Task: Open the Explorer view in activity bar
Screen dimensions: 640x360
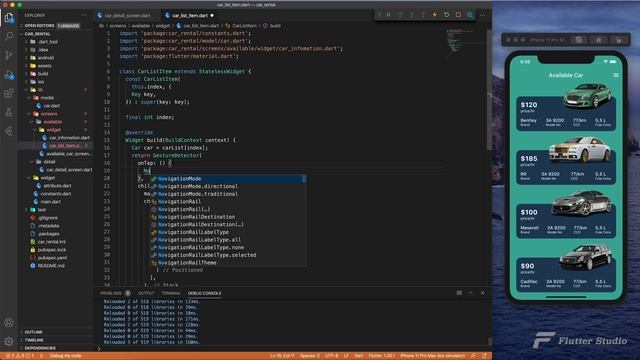Action: [9, 18]
